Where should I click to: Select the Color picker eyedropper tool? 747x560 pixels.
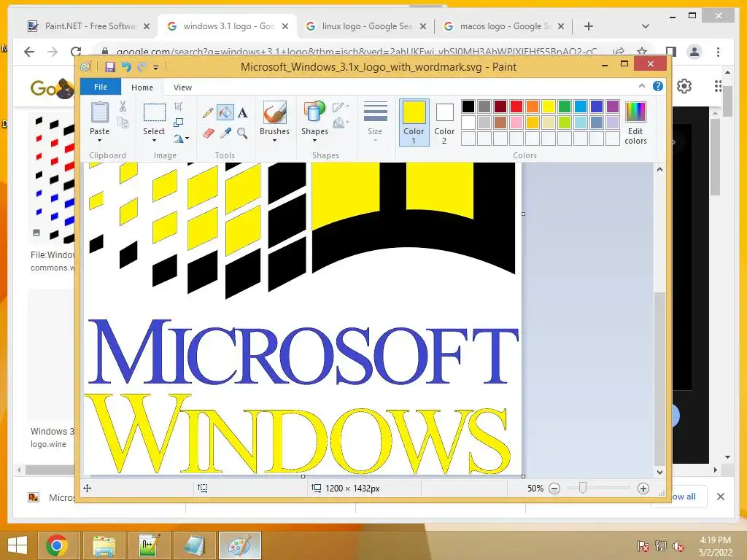(x=225, y=133)
